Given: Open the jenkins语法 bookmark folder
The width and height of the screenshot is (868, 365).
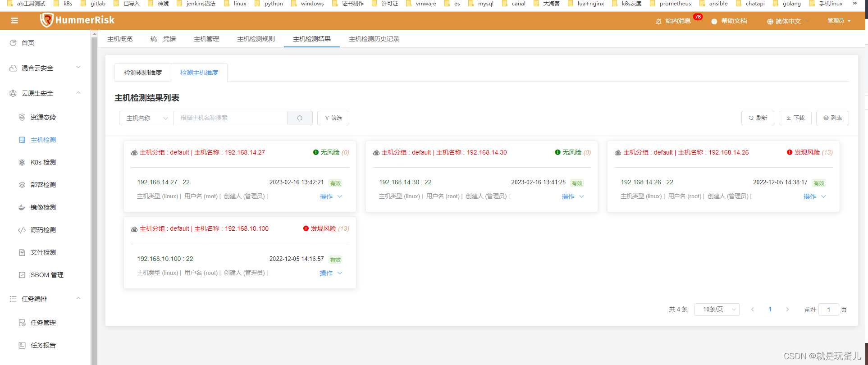Looking at the screenshot, I should coord(196,4).
